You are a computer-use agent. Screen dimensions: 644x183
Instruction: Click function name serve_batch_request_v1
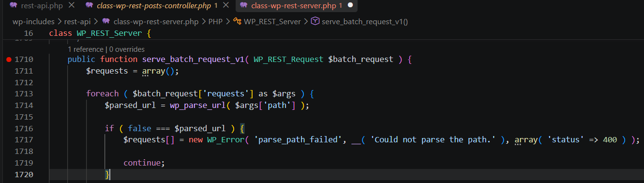coord(193,59)
